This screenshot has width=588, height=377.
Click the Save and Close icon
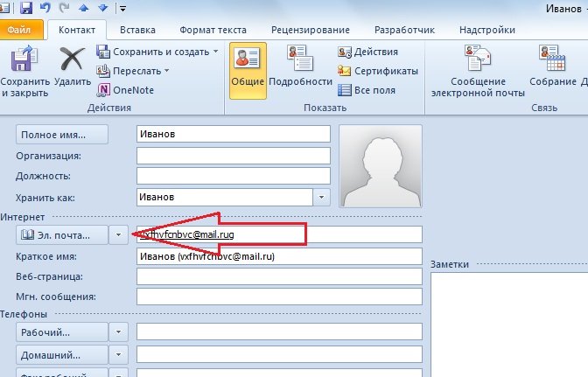(25, 61)
